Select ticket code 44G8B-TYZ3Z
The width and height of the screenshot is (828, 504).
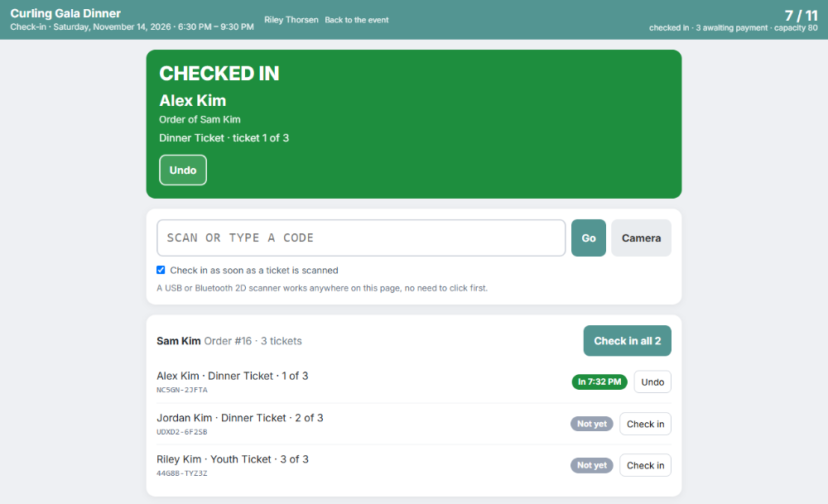(182, 473)
